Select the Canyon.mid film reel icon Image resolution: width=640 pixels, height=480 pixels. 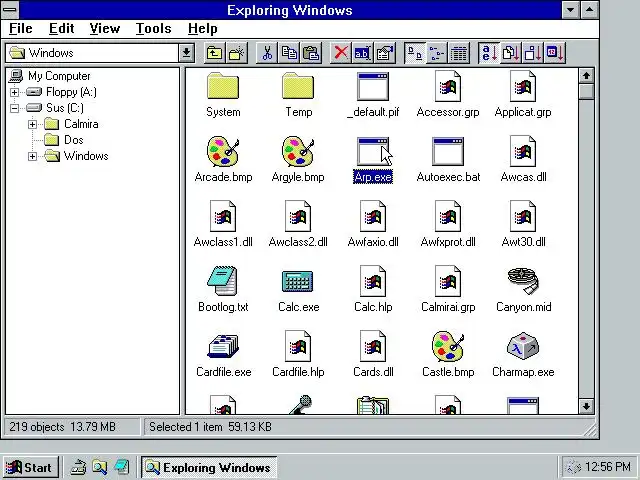coord(523,281)
